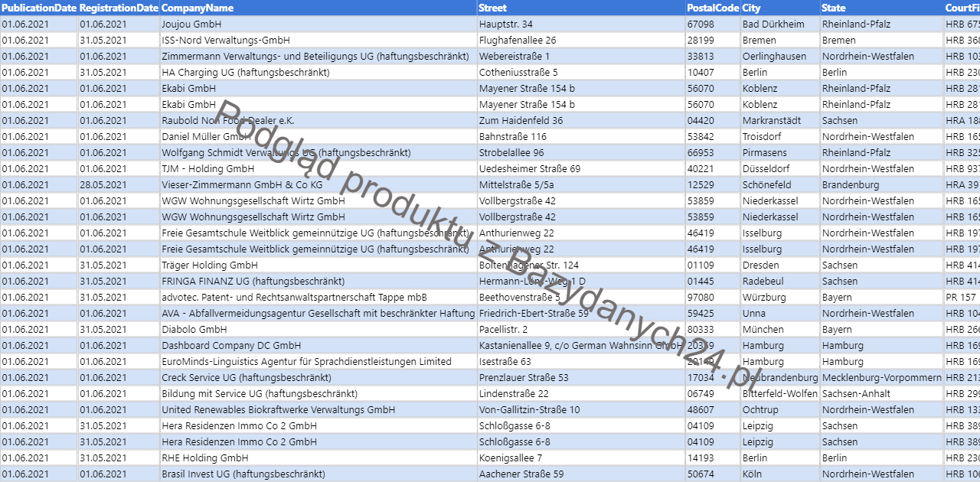Select Zimmermann Verwaltungs- und Beteiligungs UG cell
Viewport: 980px width, 482px height.
pyautogui.click(x=318, y=57)
